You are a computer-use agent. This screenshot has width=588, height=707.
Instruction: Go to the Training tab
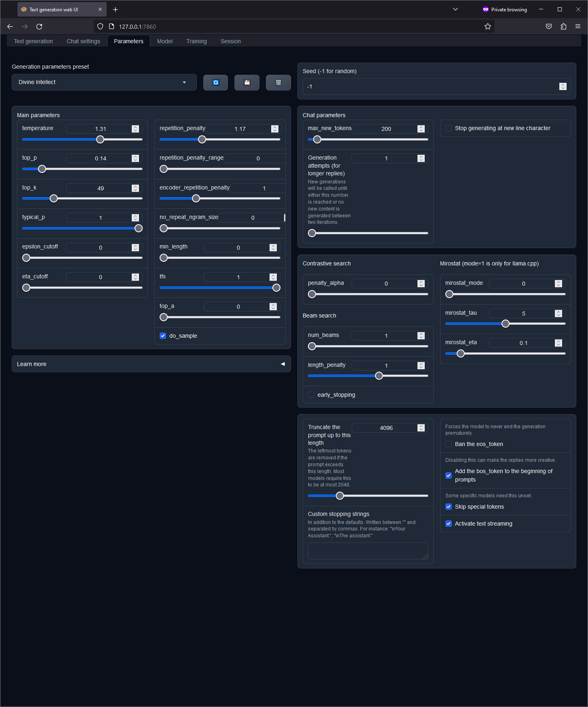(x=196, y=41)
